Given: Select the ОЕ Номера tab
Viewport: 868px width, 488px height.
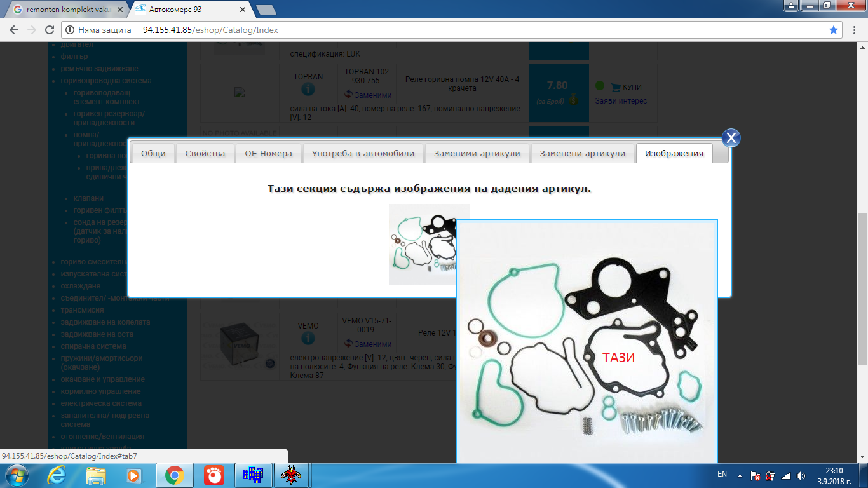Looking at the screenshot, I should 268,153.
